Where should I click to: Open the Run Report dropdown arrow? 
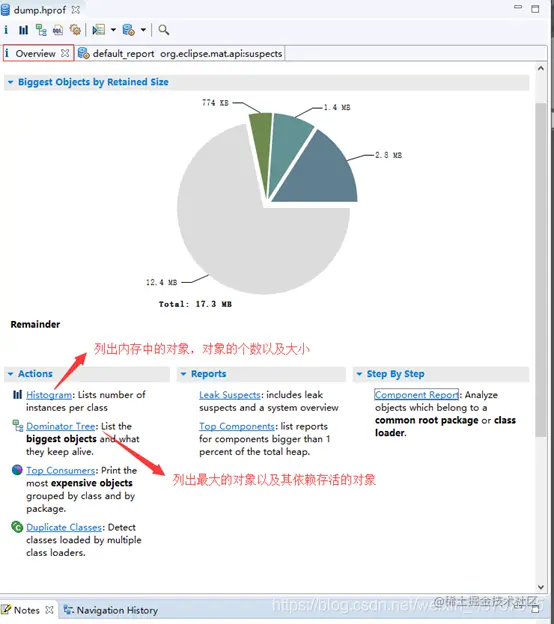pyautogui.click(x=113, y=30)
